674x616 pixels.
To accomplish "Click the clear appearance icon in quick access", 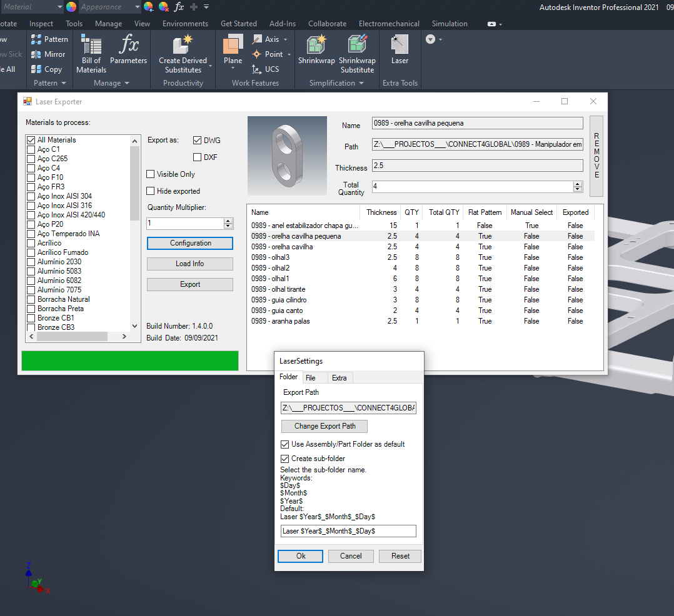I will [163, 6].
